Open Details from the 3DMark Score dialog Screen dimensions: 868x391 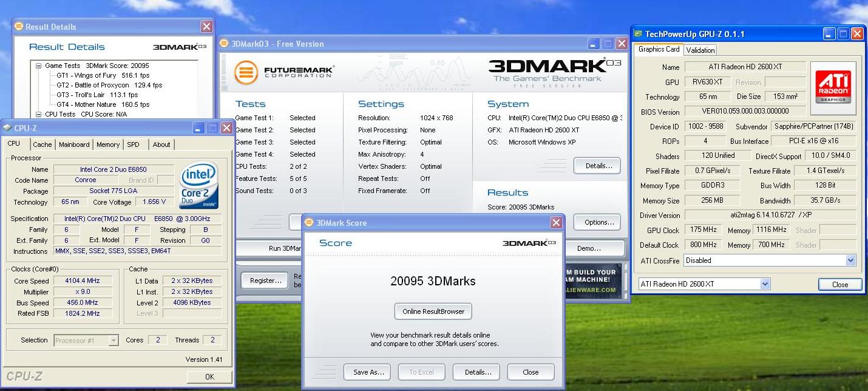476,372
